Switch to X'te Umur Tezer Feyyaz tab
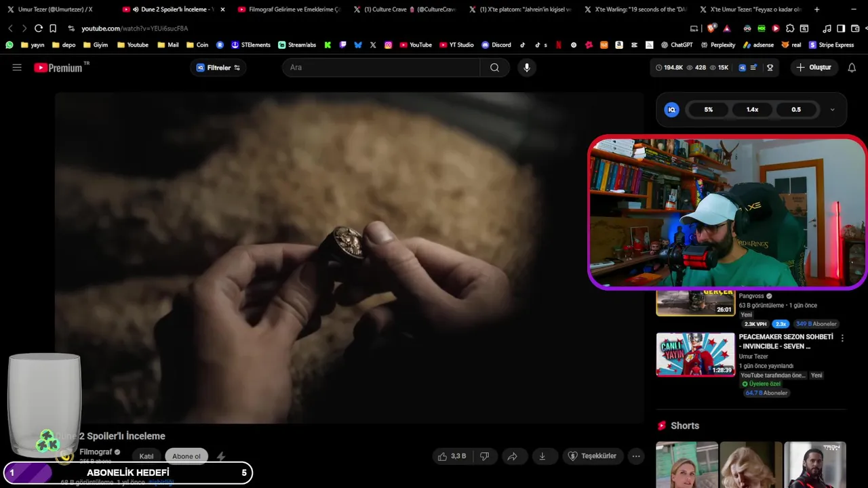Screen dimensions: 868x488 751,9
